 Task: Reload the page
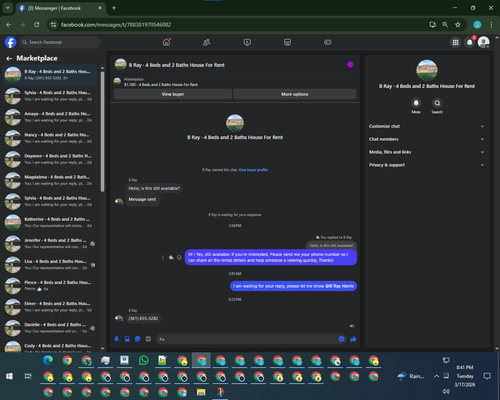click(x=37, y=25)
